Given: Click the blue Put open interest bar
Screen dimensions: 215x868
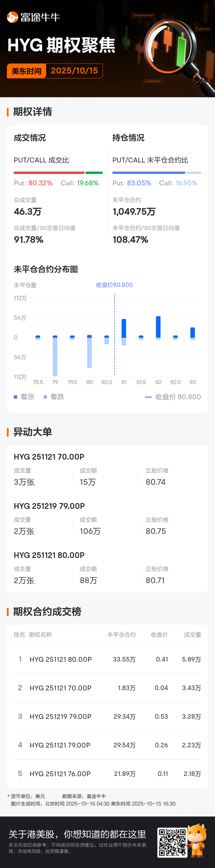Looking at the screenshot, I should point(148,173).
